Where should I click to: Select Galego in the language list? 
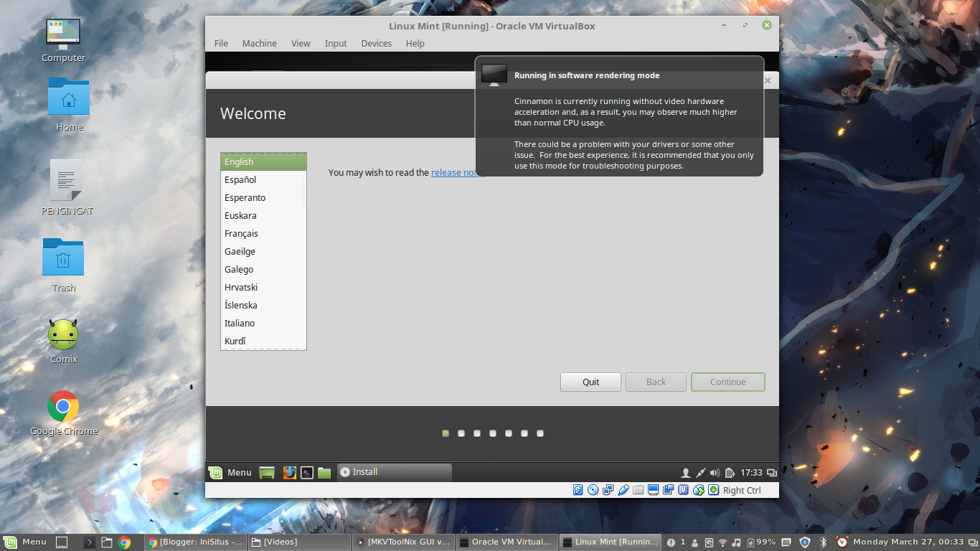[x=263, y=270]
